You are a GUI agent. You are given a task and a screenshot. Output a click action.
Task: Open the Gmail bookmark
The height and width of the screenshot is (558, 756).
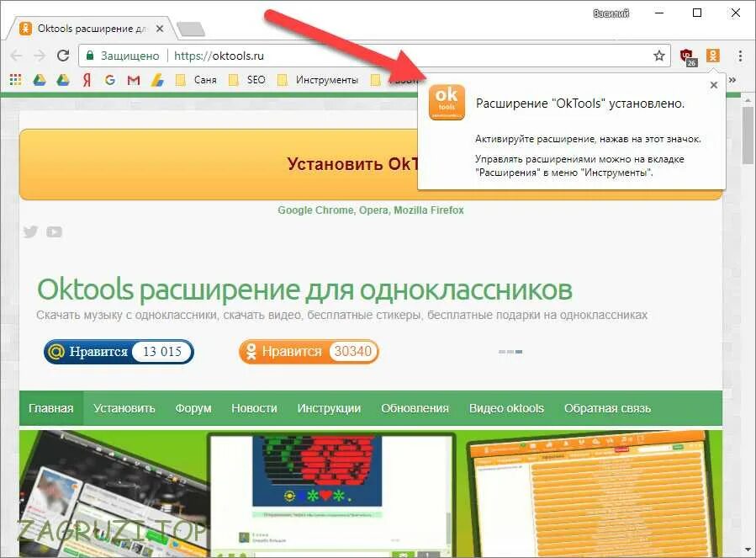134,80
